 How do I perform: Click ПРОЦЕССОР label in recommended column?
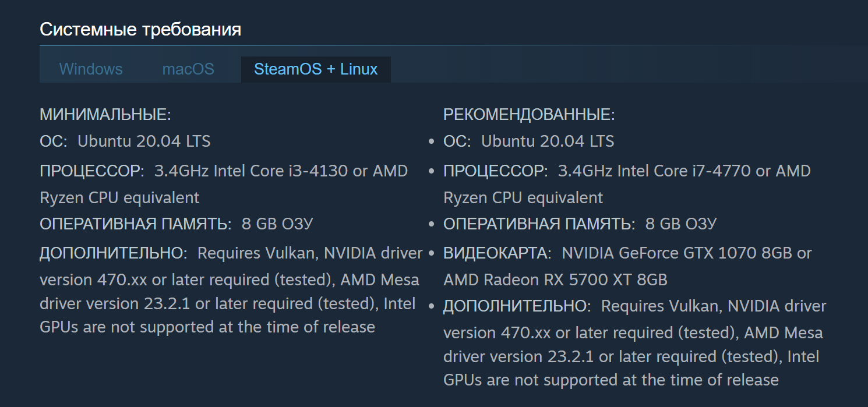(496, 171)
